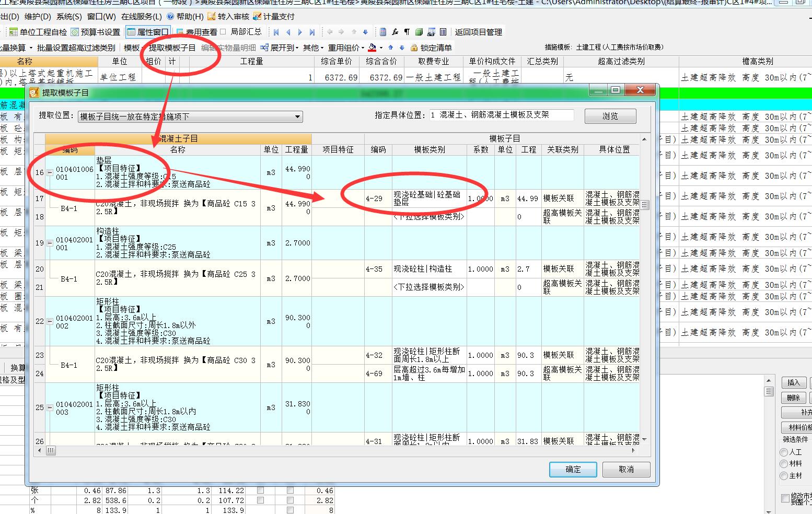Open the 重用组价 dropdown menu
This screenshot has width=812, height=514.
click(346, 48)
